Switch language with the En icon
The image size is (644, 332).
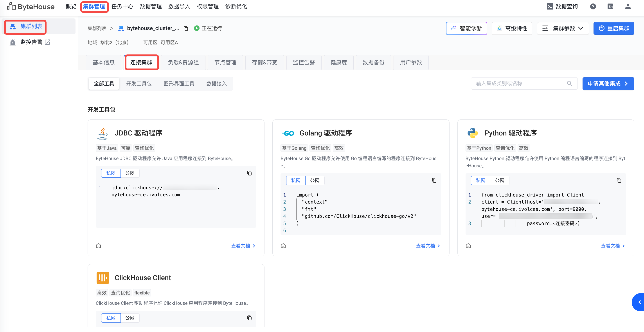[610, 7]
